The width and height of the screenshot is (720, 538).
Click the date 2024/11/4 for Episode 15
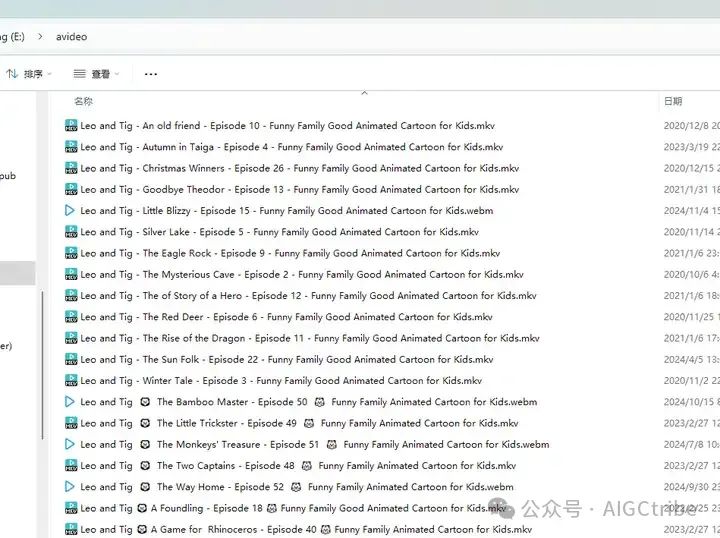coord(692,211)
